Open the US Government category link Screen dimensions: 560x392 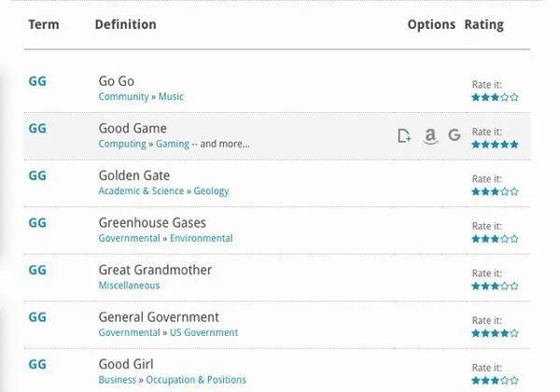click(x=204, y=333)
